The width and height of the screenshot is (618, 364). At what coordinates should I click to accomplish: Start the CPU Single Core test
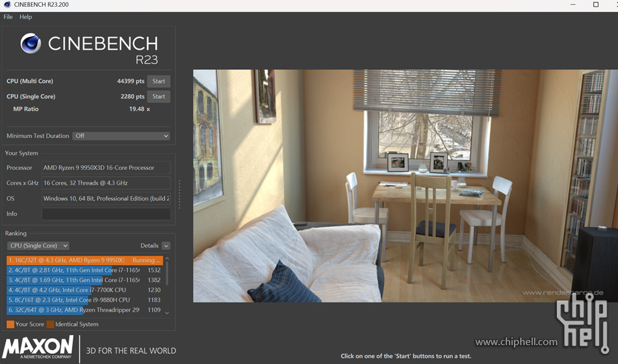pyautogui.click(x=158, y=96)
